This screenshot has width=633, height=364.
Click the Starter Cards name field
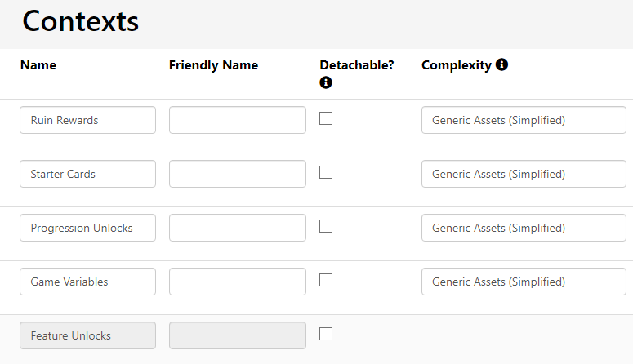tap(87, 174)
